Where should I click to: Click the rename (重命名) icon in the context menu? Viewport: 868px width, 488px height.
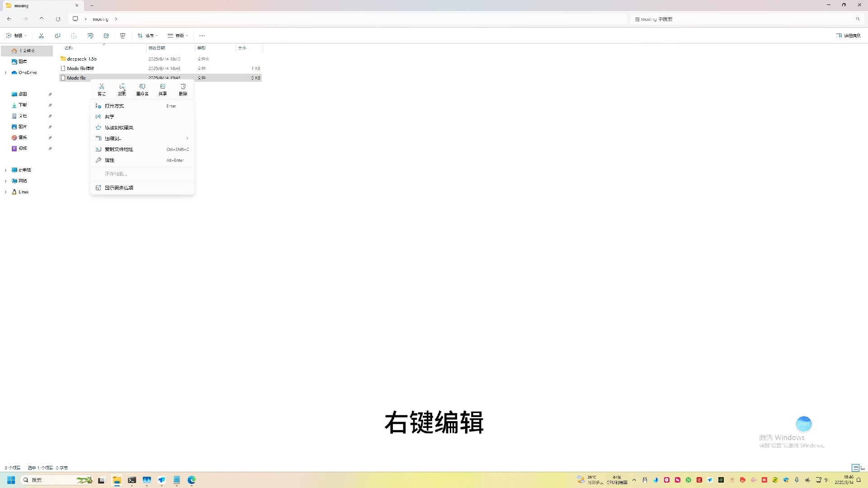[x=142, y=89]
